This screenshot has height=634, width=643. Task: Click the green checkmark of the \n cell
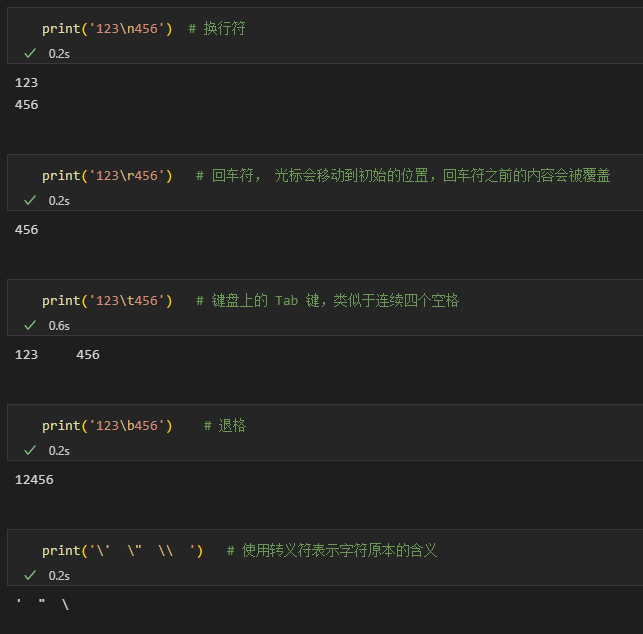[x=30, y=53]
